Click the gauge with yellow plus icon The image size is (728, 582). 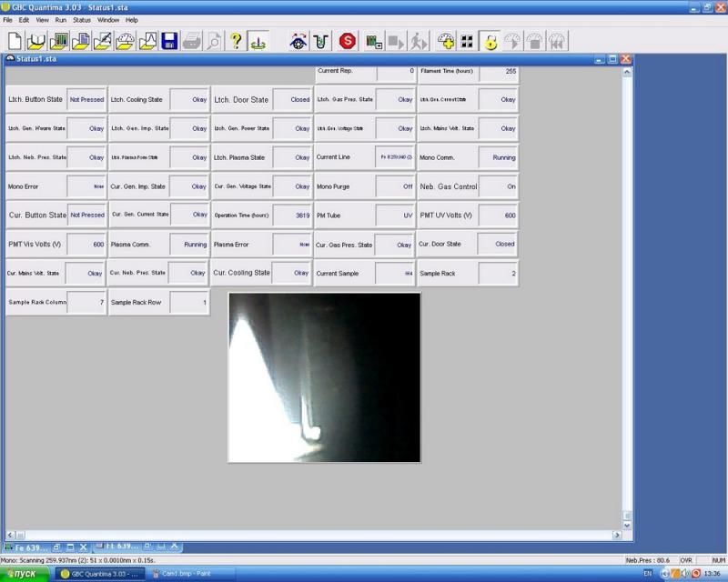coord(446,41)
